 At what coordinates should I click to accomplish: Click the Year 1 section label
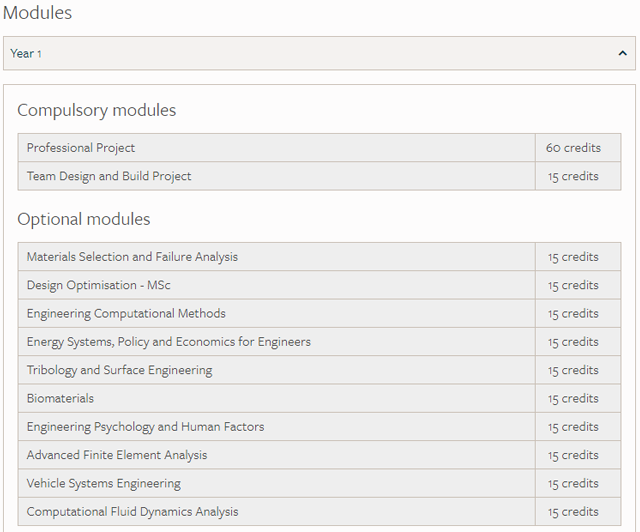26,53
